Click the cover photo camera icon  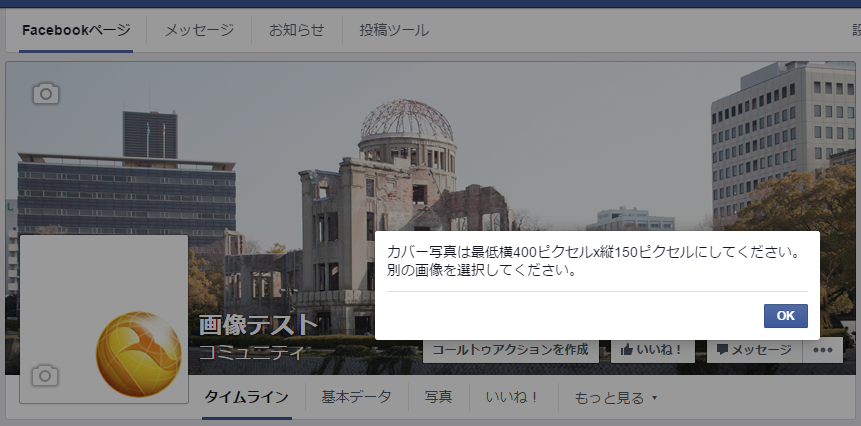(x=46, y=94)
